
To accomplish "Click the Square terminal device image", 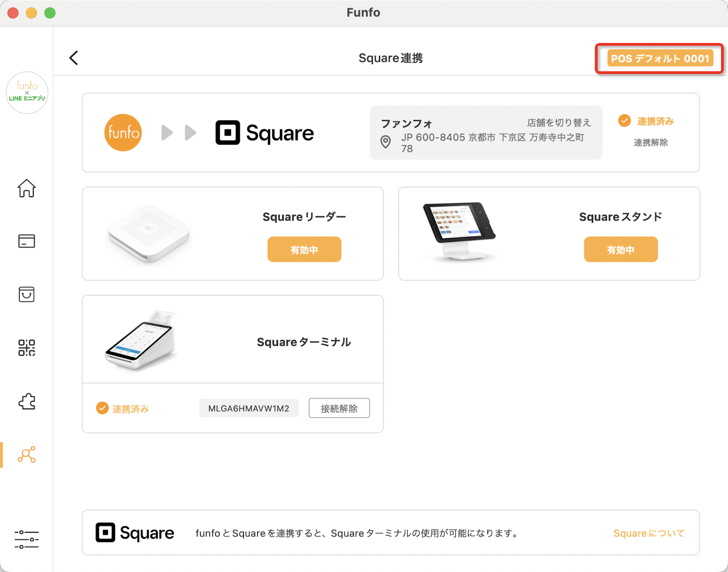I will pyautogui.click(x=141, y=340).
